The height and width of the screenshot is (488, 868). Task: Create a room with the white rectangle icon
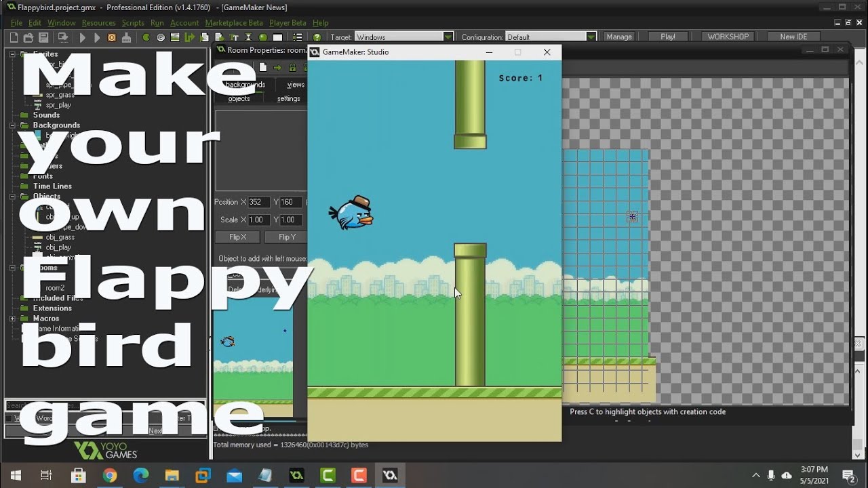pyautogui.click(x=277, y=37)
